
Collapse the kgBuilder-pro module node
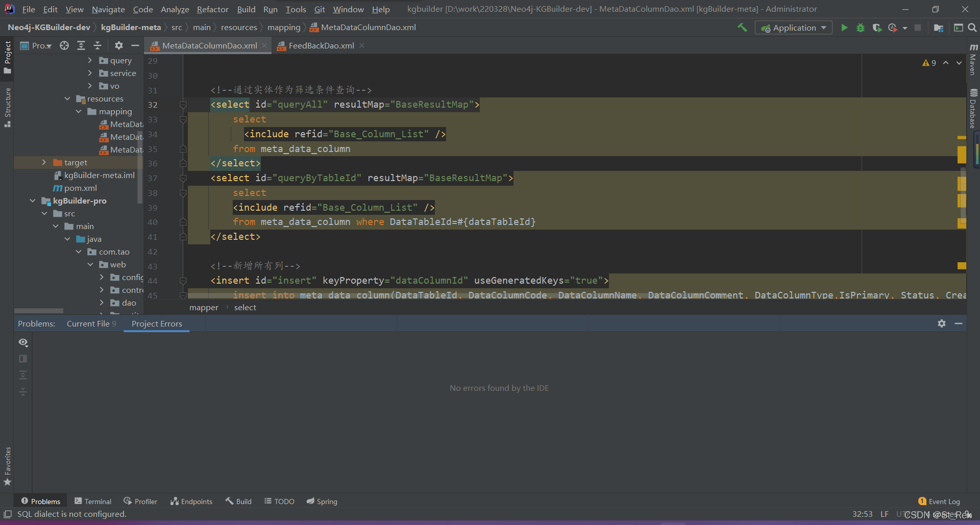tap(32, 201)
